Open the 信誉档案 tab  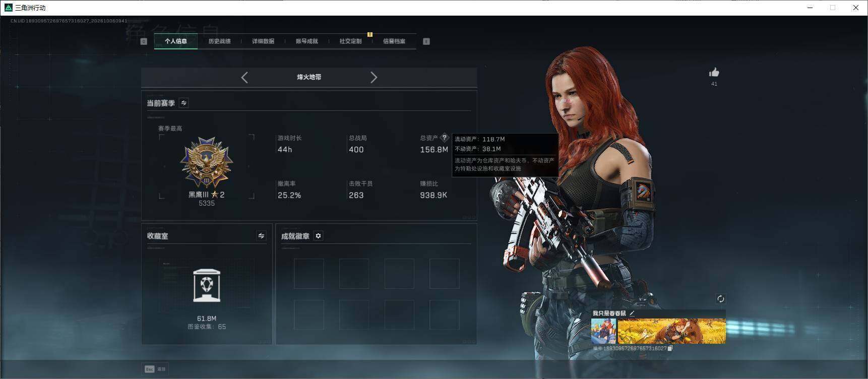[x=394, y=41]
